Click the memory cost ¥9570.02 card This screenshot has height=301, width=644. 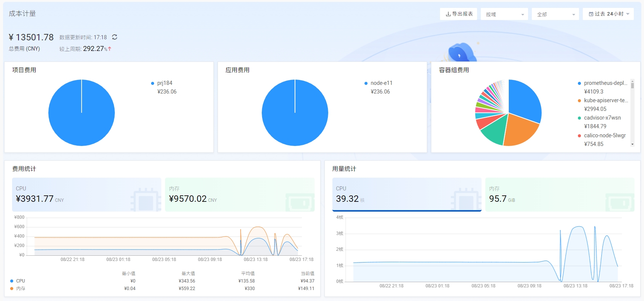click(239, 194)
